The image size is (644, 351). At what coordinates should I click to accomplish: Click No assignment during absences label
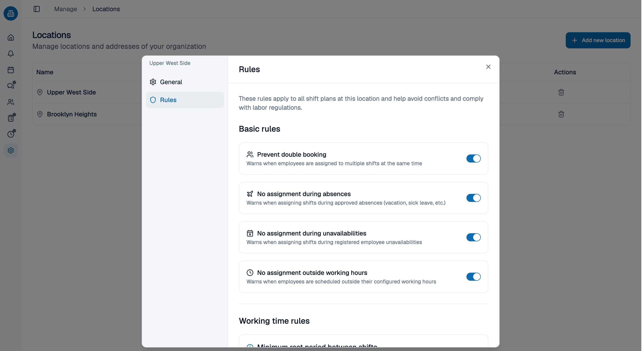[304, 194]
